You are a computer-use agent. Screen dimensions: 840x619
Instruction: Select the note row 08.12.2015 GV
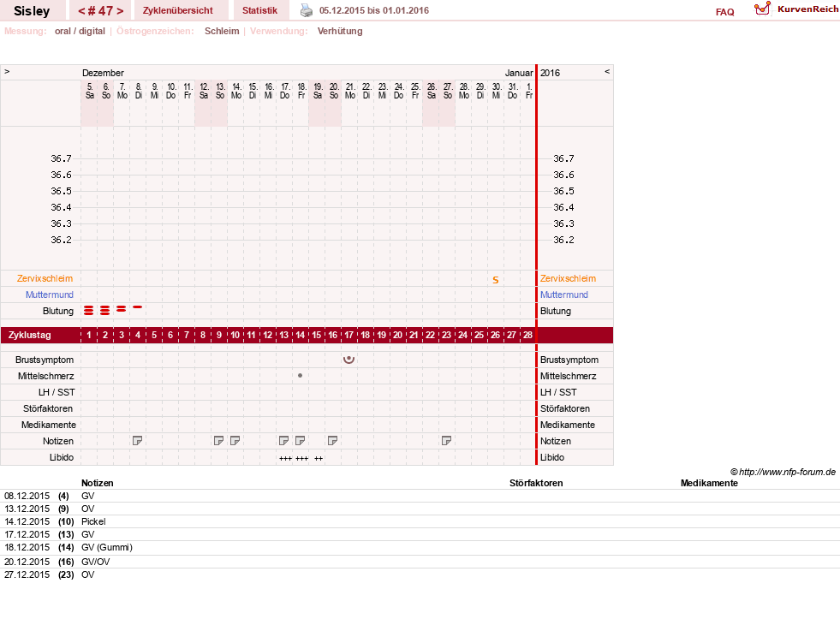click(x=420, y=496)
